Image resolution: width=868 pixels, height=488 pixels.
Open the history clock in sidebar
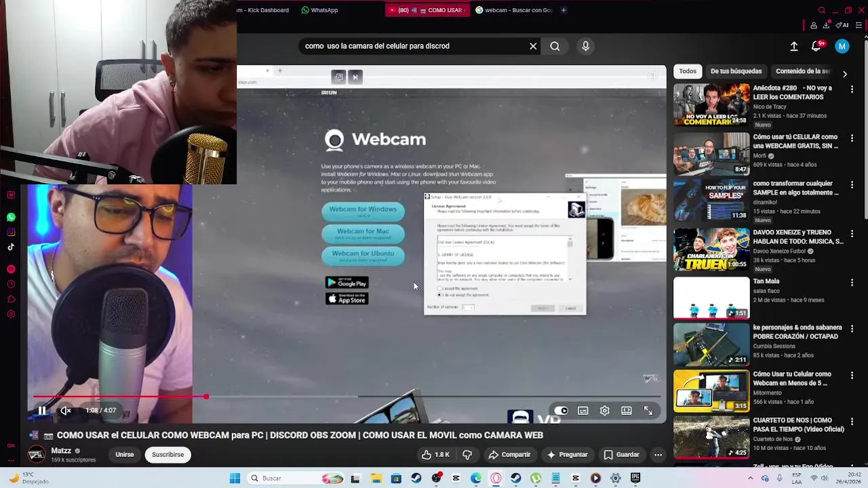(11, 285)
